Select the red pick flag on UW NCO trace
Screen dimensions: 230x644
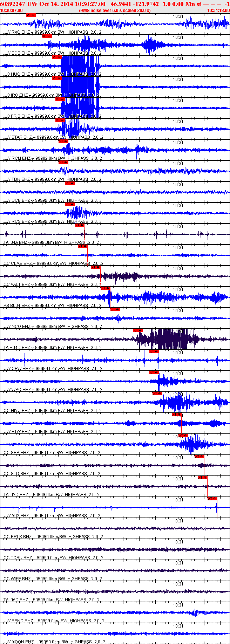115,309
